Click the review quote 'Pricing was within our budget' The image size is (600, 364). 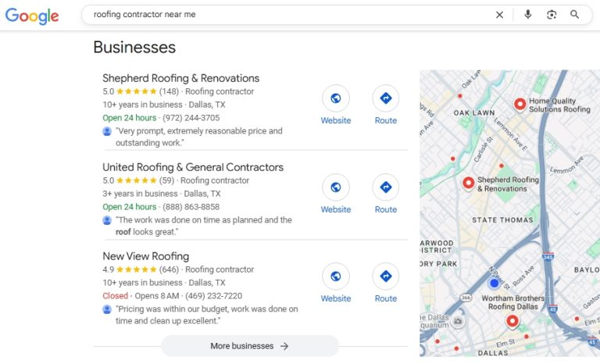point(206,315)
